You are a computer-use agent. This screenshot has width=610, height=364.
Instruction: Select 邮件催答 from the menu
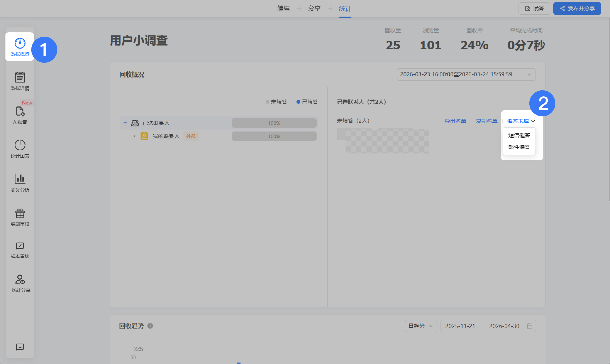coord(519,147)
